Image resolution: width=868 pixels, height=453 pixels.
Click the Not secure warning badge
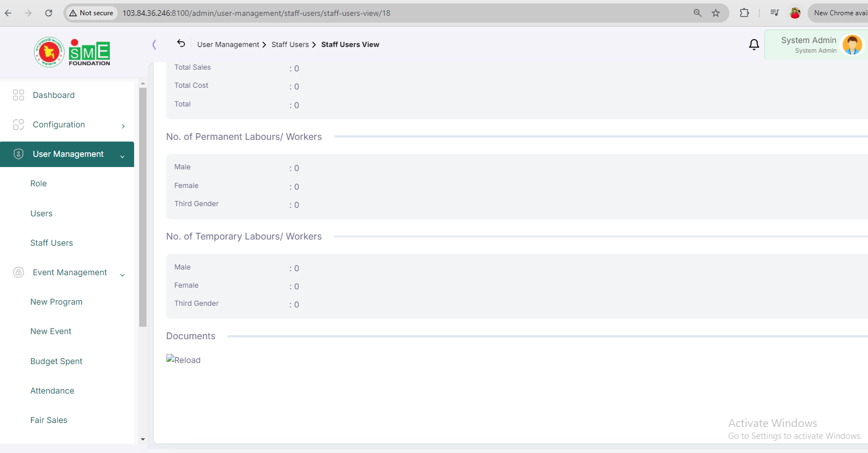pos(92,13)
